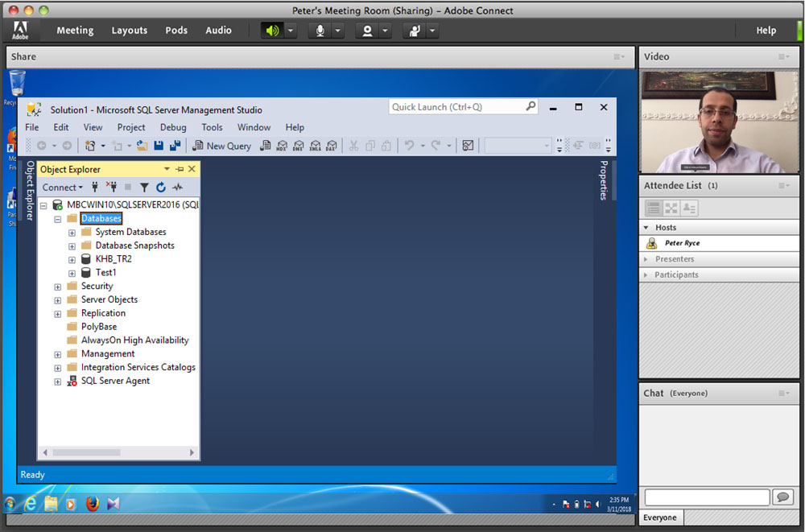Image resolution: width=805 pixels, height=532 pixels.
Task: Open the Pods menu in Adobe Connect
Action: pos(176,31)
